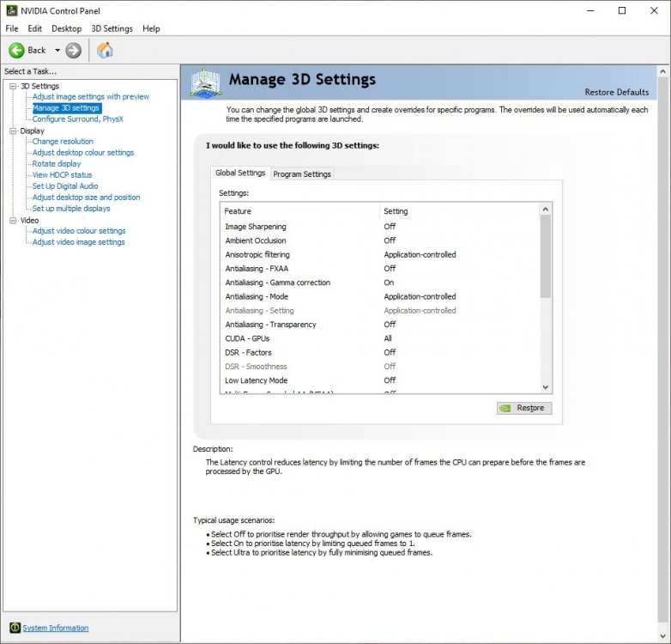Select Adjust image settings with preview
Viewport: 671px width, 644px height.
pyautogui.click(x=91, y=97)
